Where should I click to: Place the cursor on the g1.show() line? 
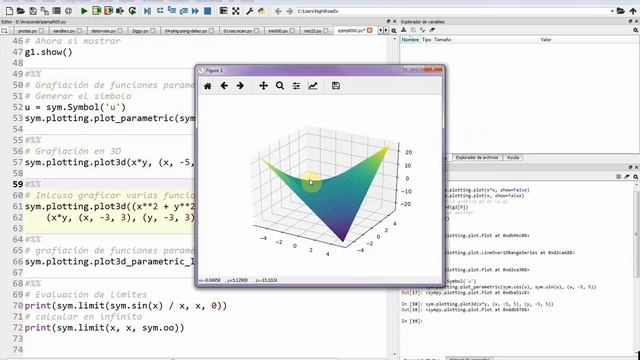(49, 52)
